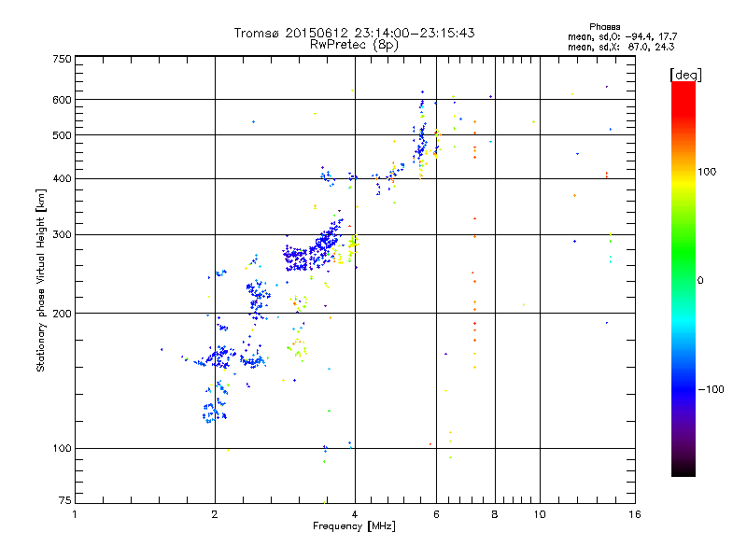
Task: Select the 'RwPretec (8p)' subtitle
Action: click(354, 45)
